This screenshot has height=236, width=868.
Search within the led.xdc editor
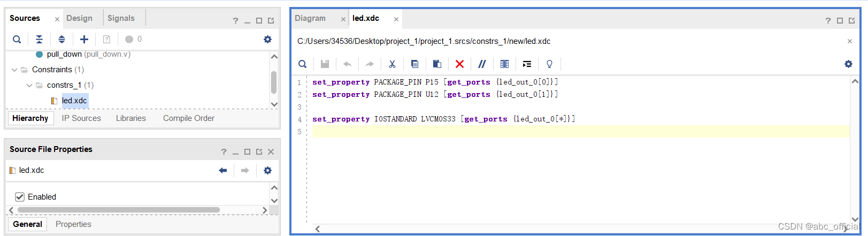(x=302, y=64)
